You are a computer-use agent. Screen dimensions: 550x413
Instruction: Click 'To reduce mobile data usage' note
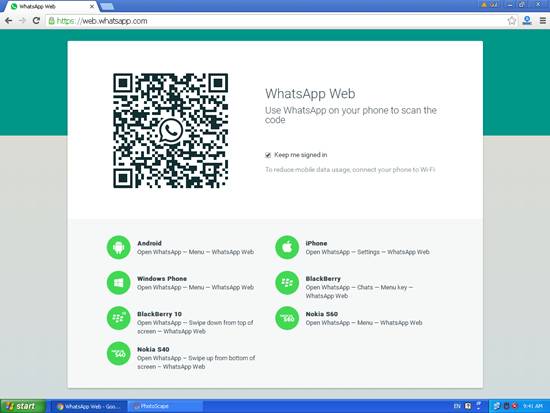point(350,170)
